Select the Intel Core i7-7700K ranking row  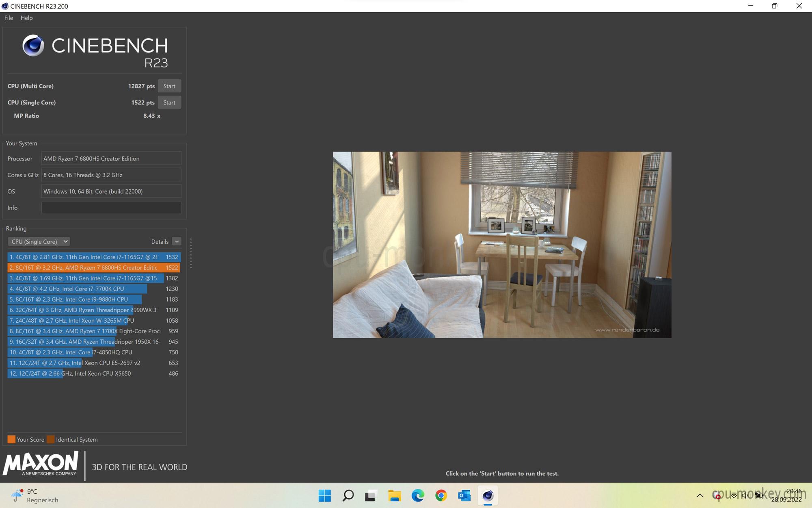(94, 289)
